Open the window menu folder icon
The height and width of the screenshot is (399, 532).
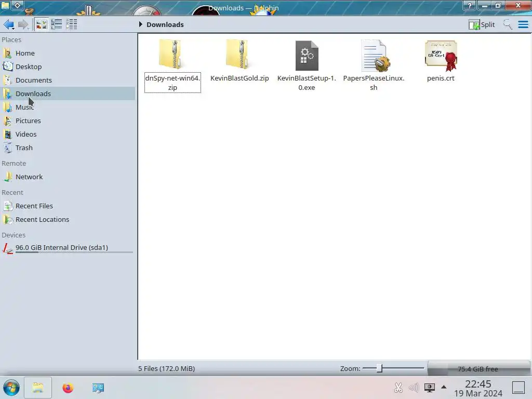pos(5,5)
